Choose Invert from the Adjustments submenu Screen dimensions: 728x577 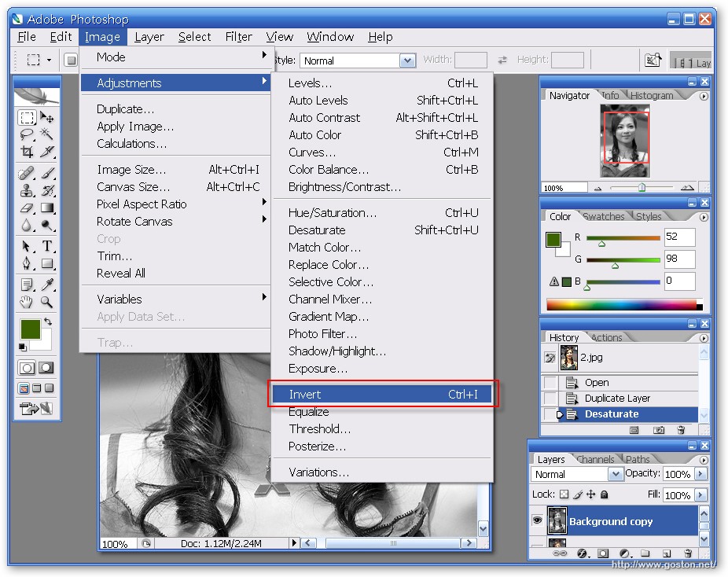(383, 394)
